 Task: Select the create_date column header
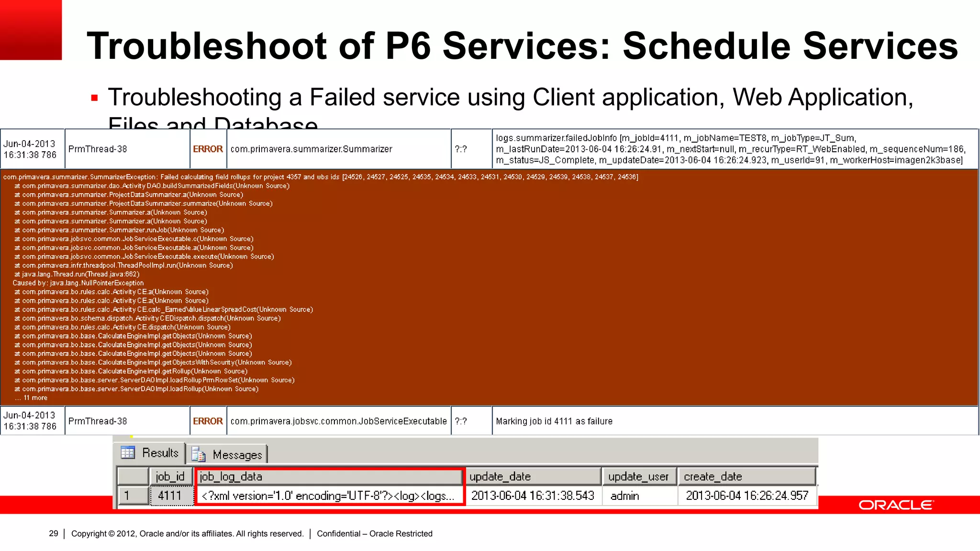pos(747,476)
